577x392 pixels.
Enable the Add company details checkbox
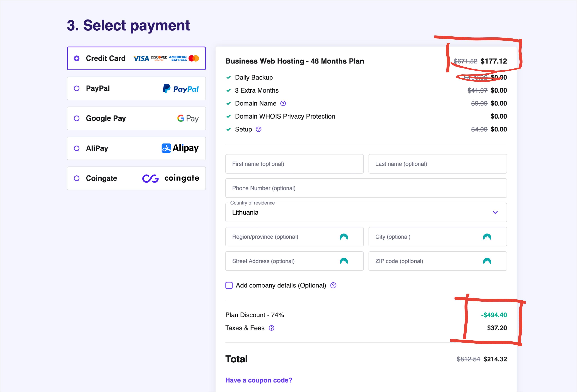[229, 286]
